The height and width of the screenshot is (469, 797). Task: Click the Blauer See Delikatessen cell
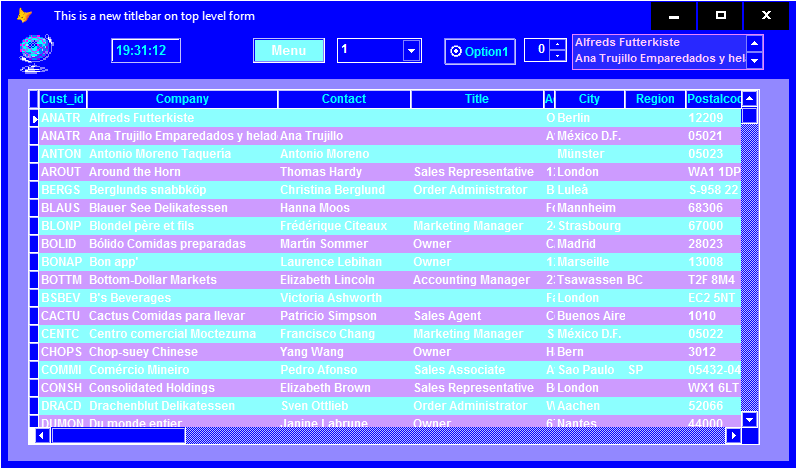(182, 208)
